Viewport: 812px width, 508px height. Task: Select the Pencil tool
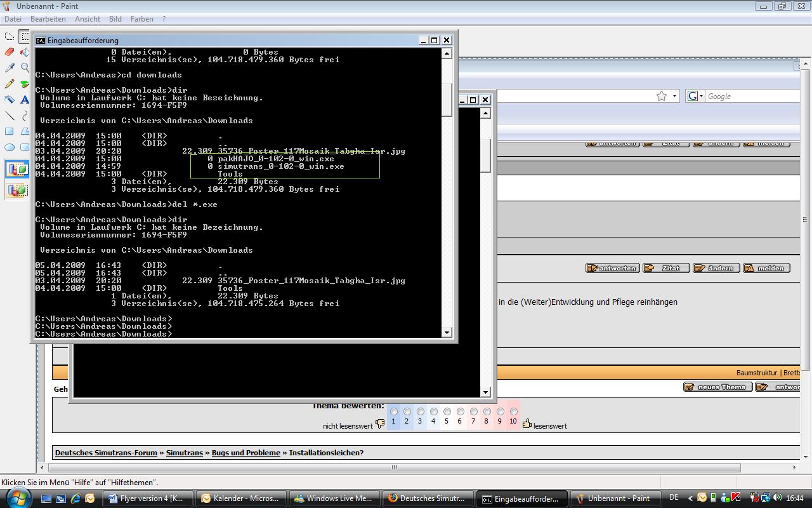tap(10, 84)
